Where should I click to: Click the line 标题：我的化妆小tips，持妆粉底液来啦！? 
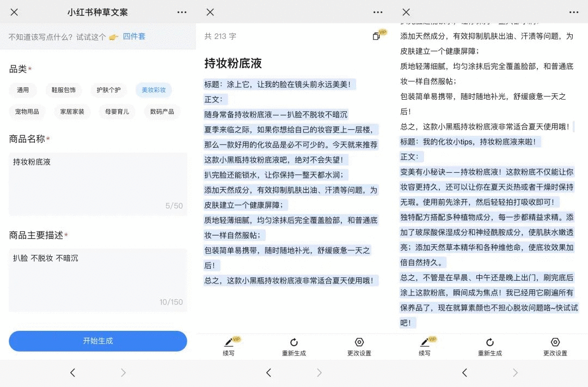pos(470,142)
